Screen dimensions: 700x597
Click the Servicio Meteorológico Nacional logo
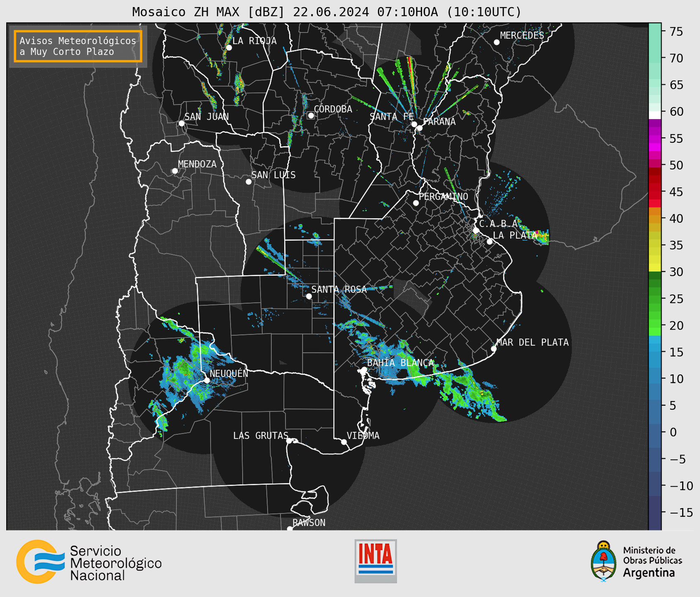point(89,562)
